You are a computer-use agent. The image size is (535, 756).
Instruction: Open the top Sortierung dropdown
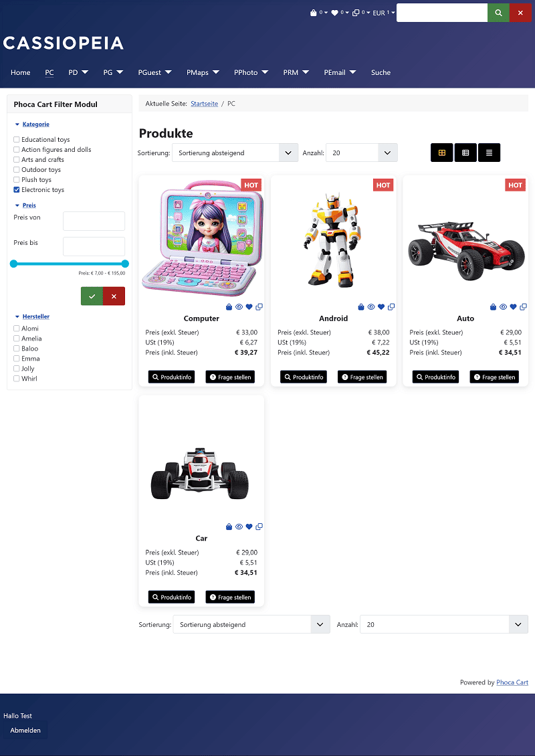tap(235, 153)
